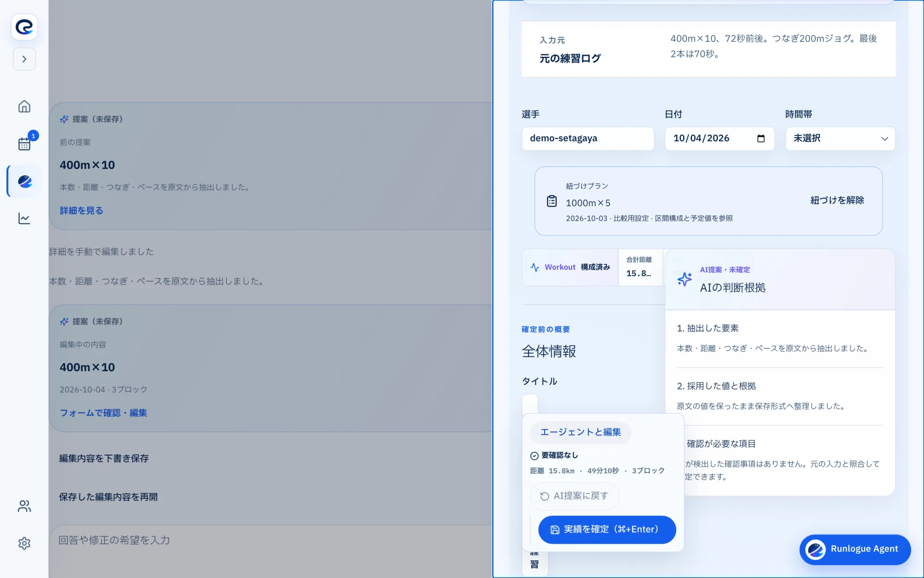Click the 要確認なし check icon
Screen dimensions: 924x578
pos(534,455)
